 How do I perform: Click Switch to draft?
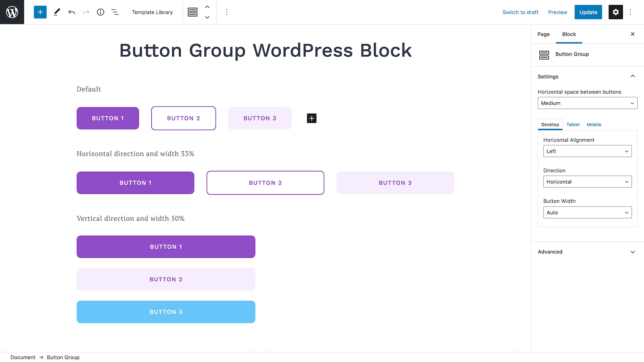520,12
